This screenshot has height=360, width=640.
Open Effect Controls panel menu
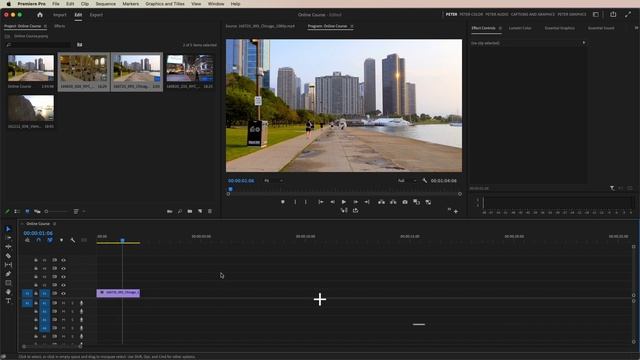coord(500,28)
